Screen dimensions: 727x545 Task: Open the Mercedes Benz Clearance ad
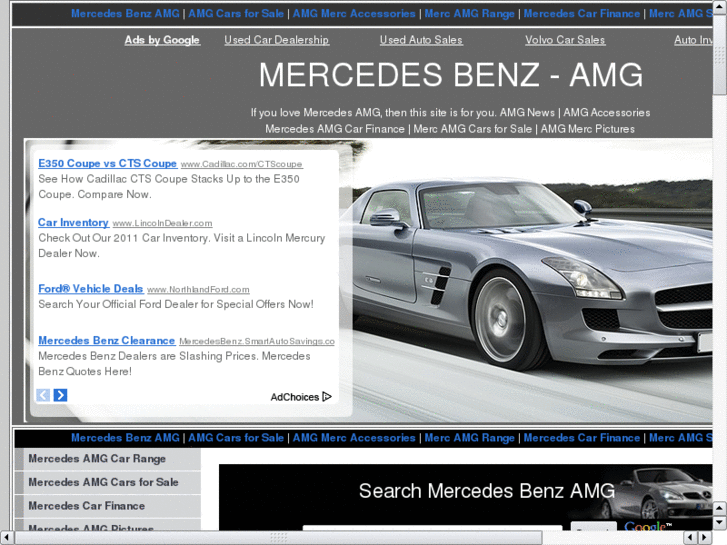tap(106, 340)
